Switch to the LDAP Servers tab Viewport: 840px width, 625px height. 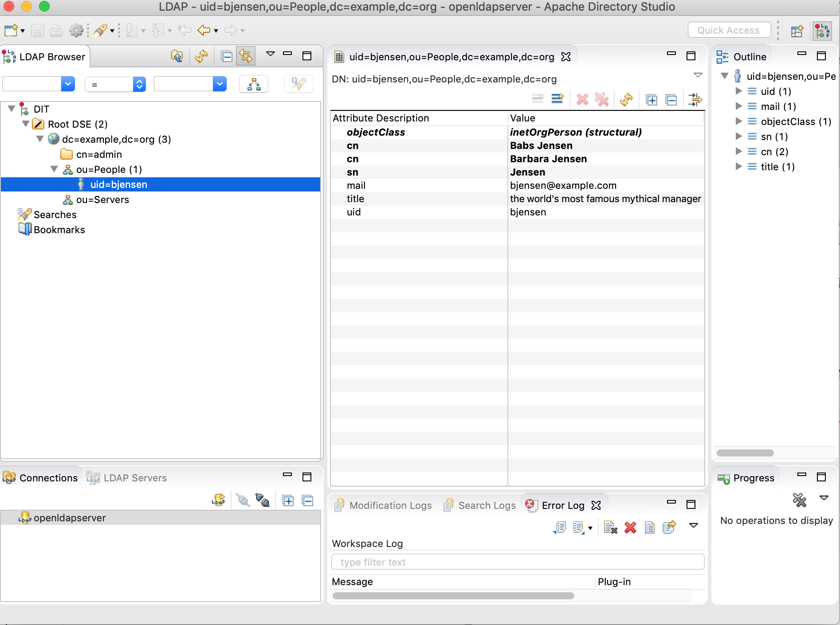(127, 478)
